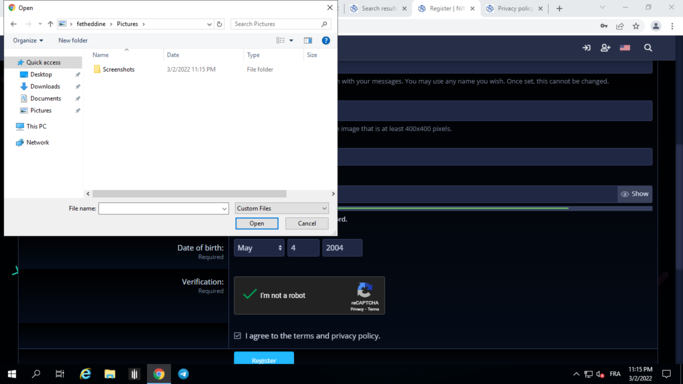The image size is (683, 384).
Task: Show hidden system tray icons
Action: pos(576,374)
